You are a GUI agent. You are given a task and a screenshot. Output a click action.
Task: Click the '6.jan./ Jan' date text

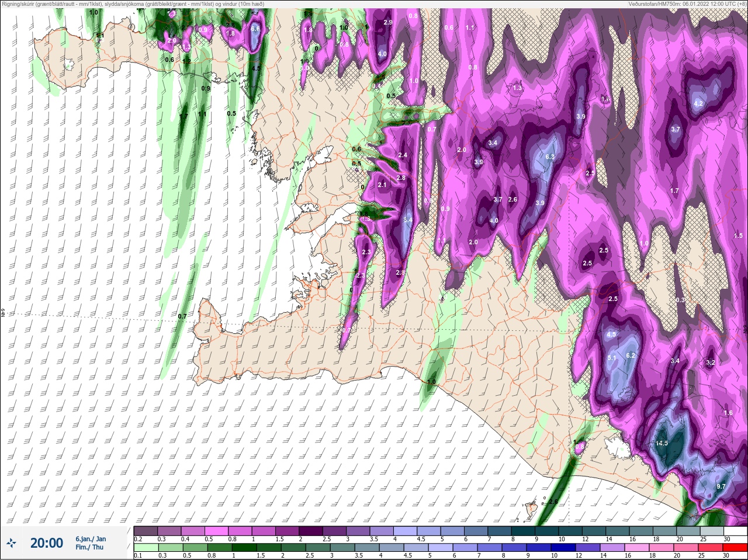coord(91,539)
